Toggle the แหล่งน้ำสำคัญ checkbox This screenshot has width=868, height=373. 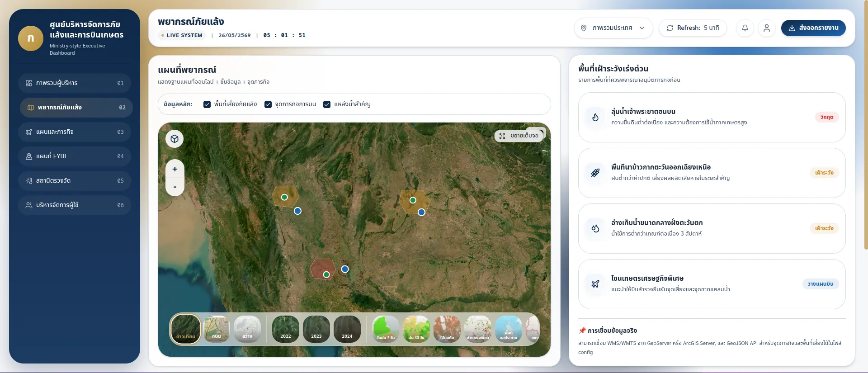[327, 104]
